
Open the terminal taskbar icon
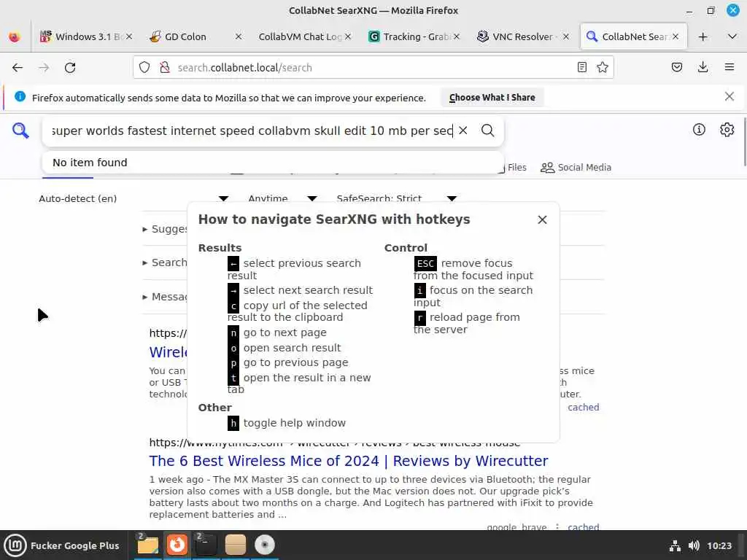(206, 545)
